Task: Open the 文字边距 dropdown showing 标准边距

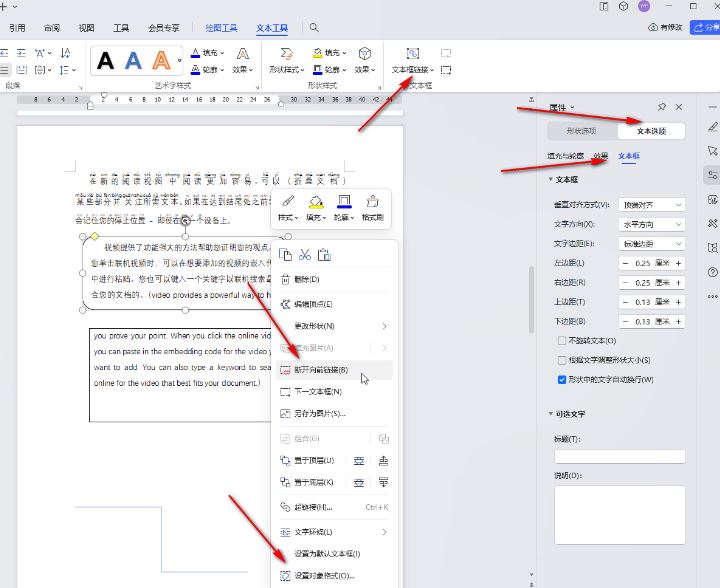Action: pyautogui.click(x=652, y=244)
